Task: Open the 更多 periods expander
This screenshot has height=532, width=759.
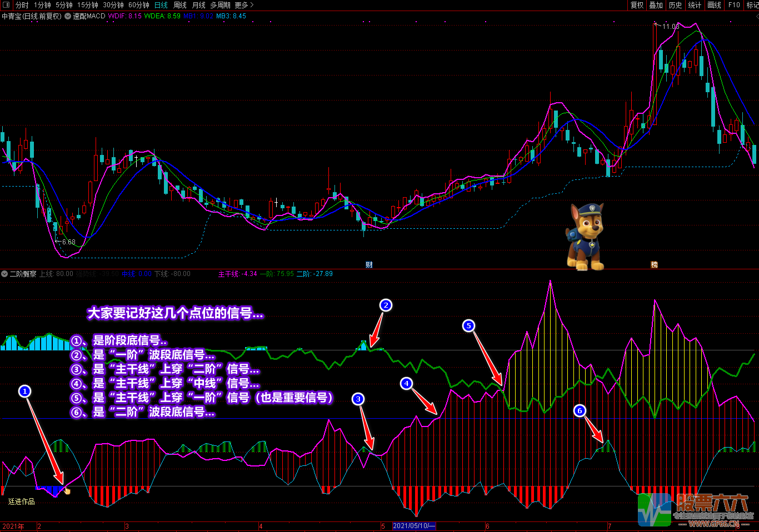Action: [x=243, y=5]
